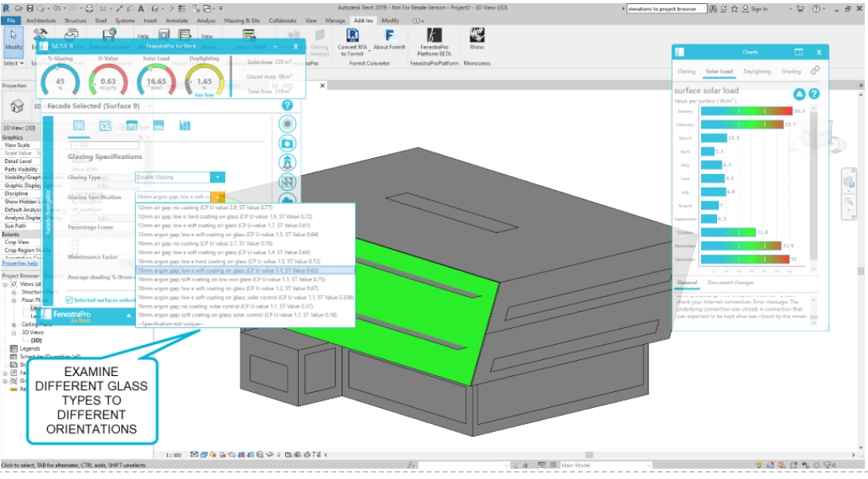
Task: Open the Add-Ins ribbon tab
Action: click(x=363, y=21)
